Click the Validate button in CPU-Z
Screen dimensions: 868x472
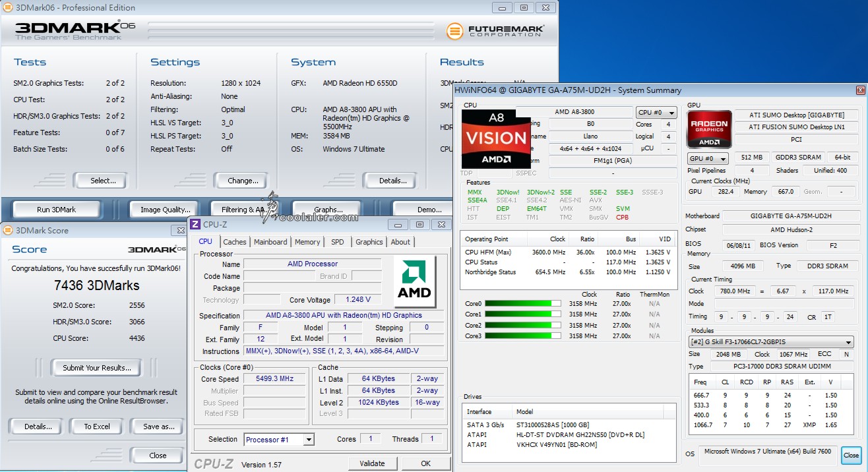pyautogui.click(x=372, y=463)
